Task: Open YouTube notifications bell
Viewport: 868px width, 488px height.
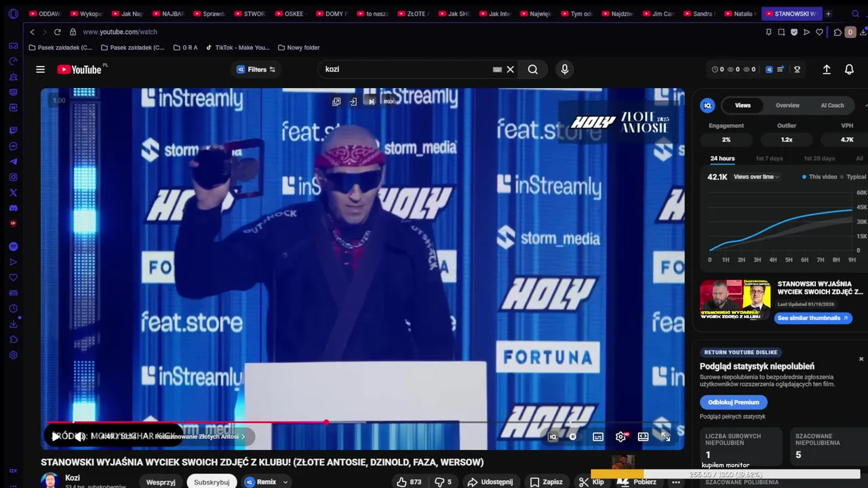Action: pos(849,69)
